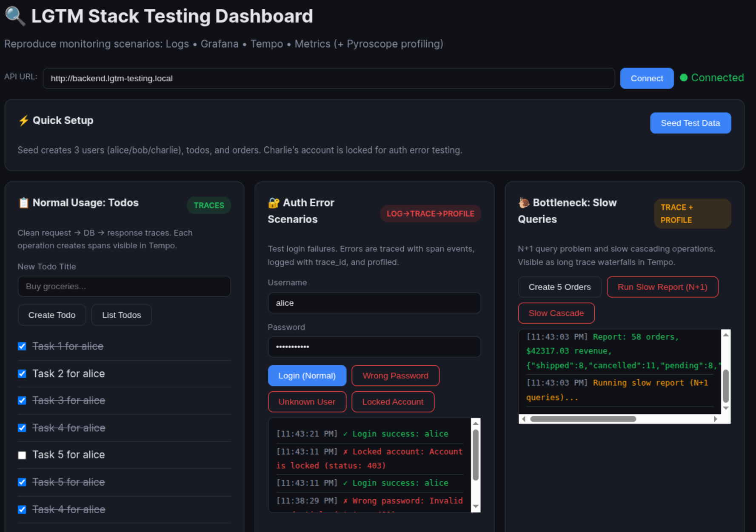Click the right arrow of the report log horizontal scrollbar
This screenshot has height=532, width=756.
pos(716,419)
